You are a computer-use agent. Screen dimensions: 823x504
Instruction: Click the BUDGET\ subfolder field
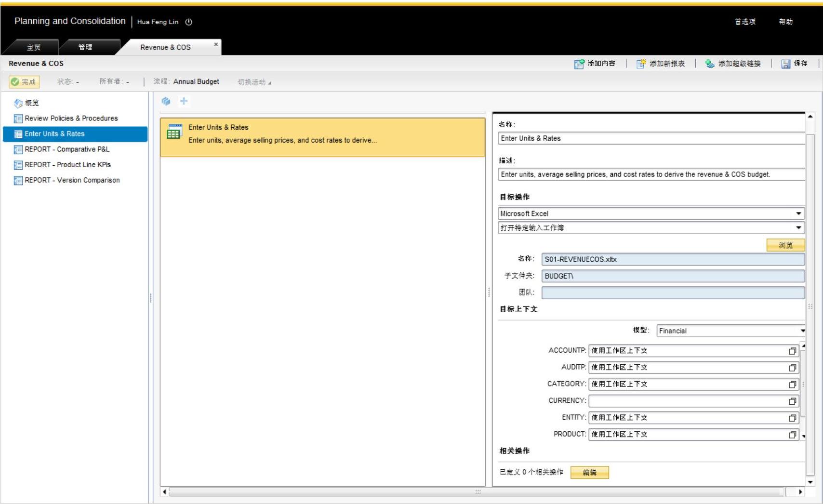673,276
